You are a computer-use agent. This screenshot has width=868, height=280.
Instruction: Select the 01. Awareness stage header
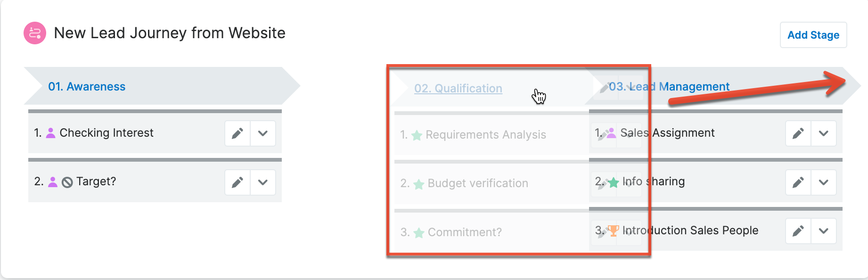click(87, 87)
